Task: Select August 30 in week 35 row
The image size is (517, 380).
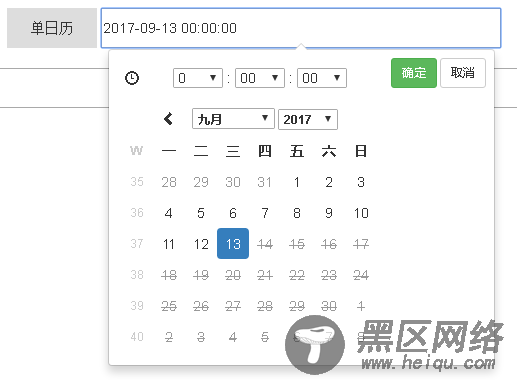Action: pyautogui.click(x=233, y=182)
